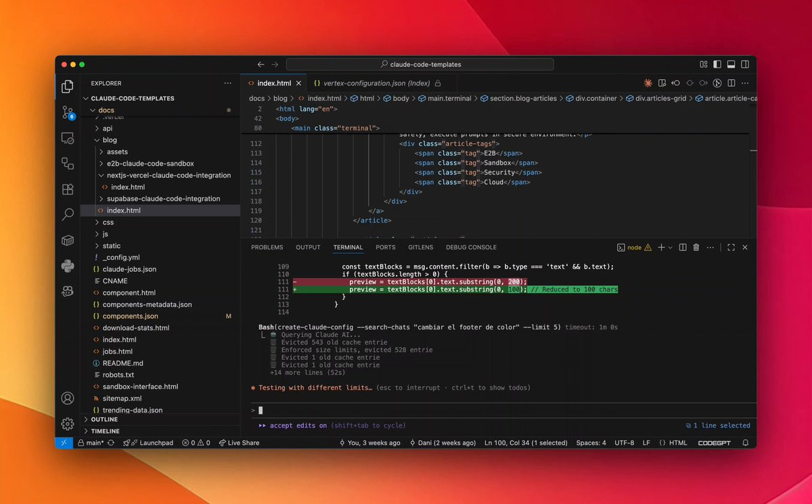Click errors and warnings count indicator
Image resolution: width=812 pixels, height=504 pixels.
196,443
